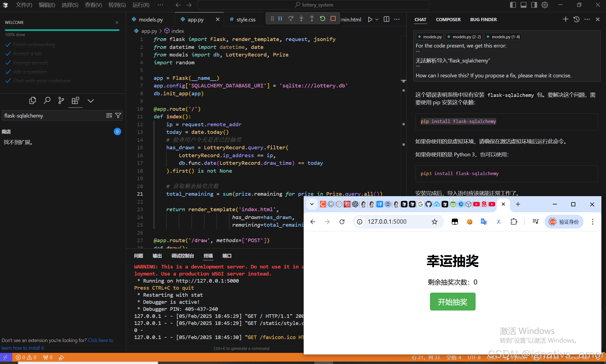Click split editor right icon
This screenshot has width=606, height=364.
tap(386, 19)
